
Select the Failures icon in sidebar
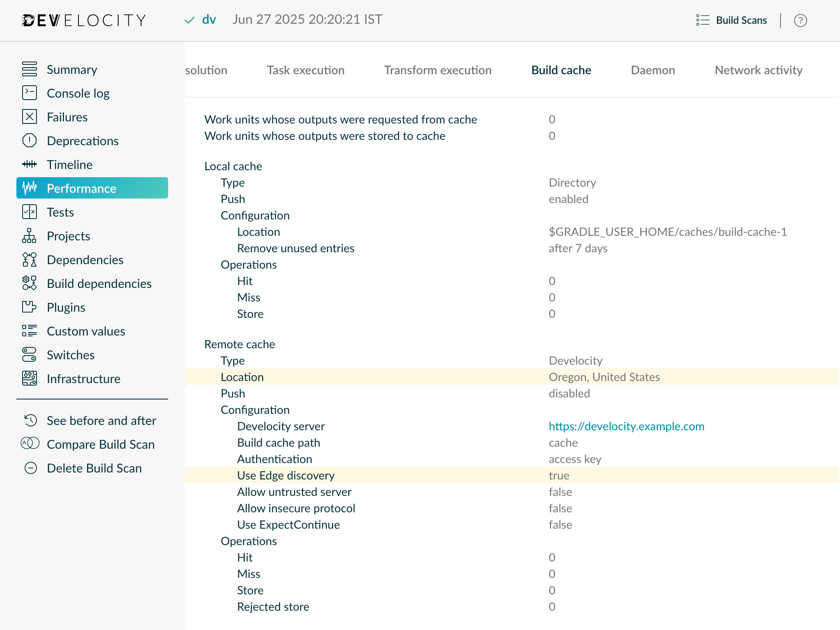click(x=29, y=117)
